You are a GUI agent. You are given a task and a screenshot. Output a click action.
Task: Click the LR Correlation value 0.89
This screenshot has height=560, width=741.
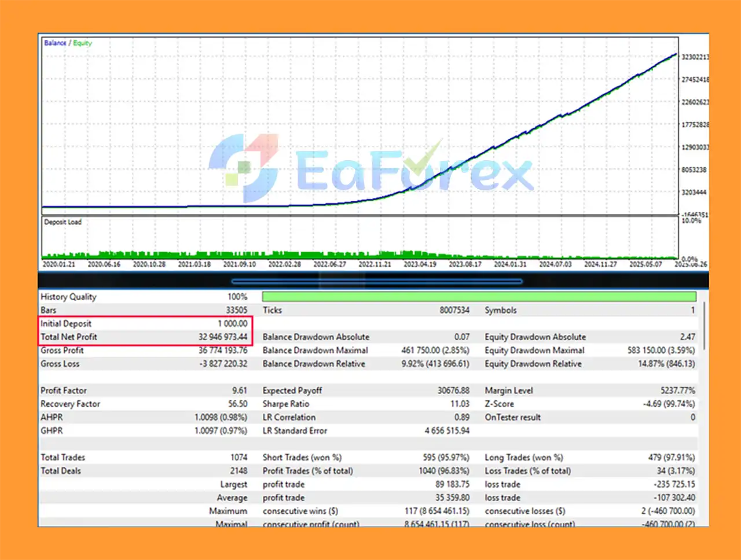coord(462,417)
